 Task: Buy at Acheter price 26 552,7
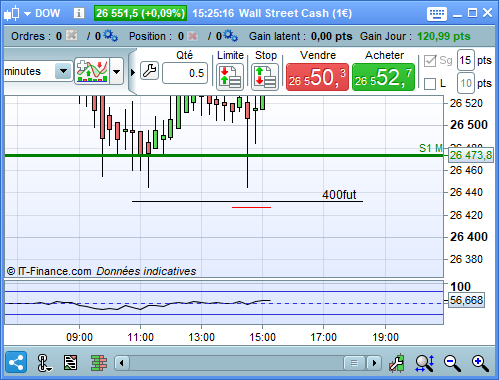(383, 77)
